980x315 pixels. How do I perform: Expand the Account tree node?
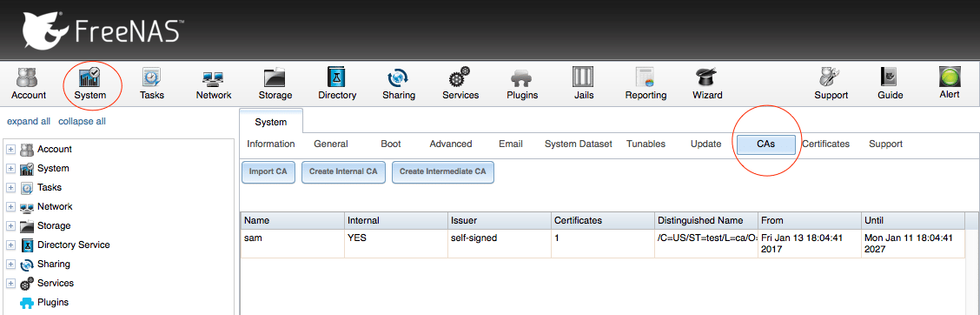tap(10, 150)
